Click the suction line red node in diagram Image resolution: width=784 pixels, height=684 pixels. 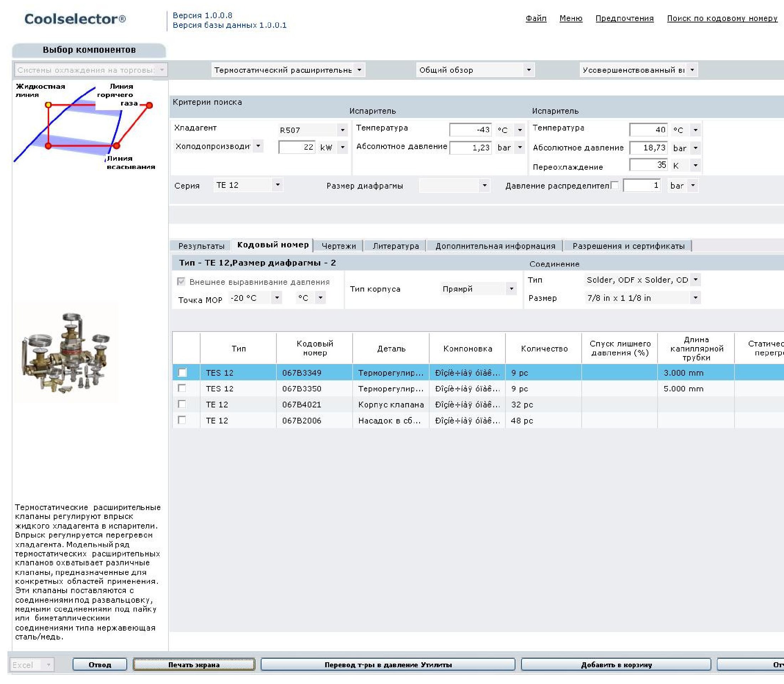point(116,145)
